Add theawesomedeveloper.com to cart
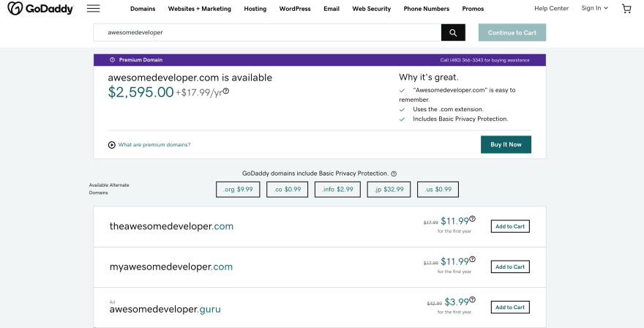Image resolution: width=644 pixels, height=328 pixels. [x=510, y=226]
